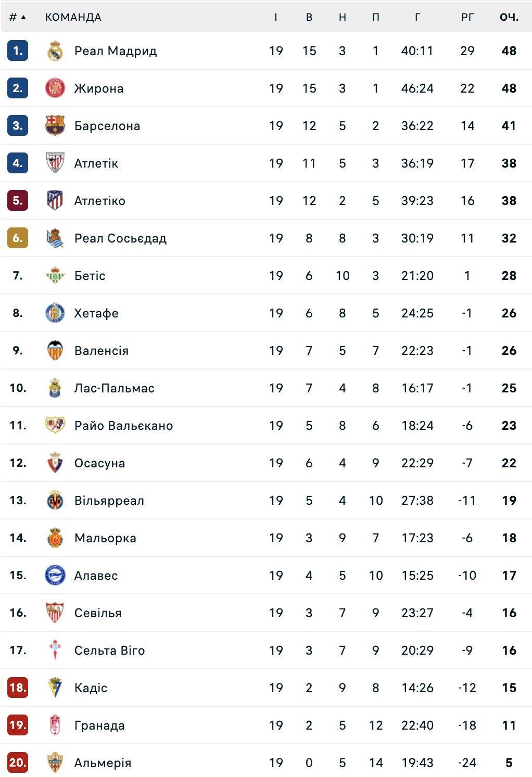Click the Barcelona club crest
The height and width of the screenshot is (777, 532).
[55, 126]
